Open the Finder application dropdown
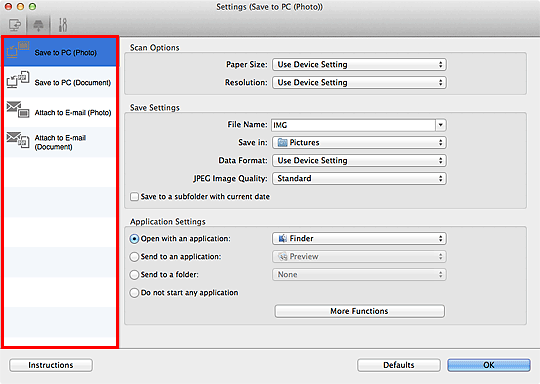540x384 pixels. pos(359,238)
